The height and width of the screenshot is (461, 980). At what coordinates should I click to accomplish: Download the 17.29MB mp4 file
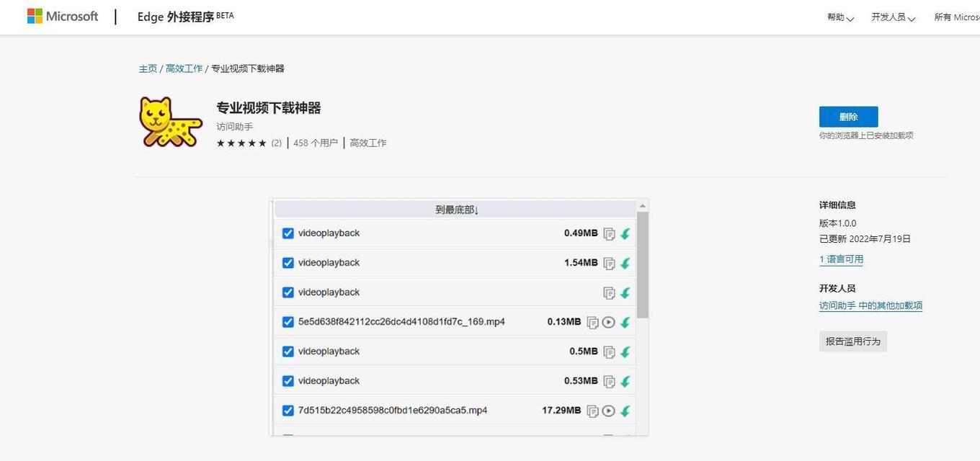625,411
